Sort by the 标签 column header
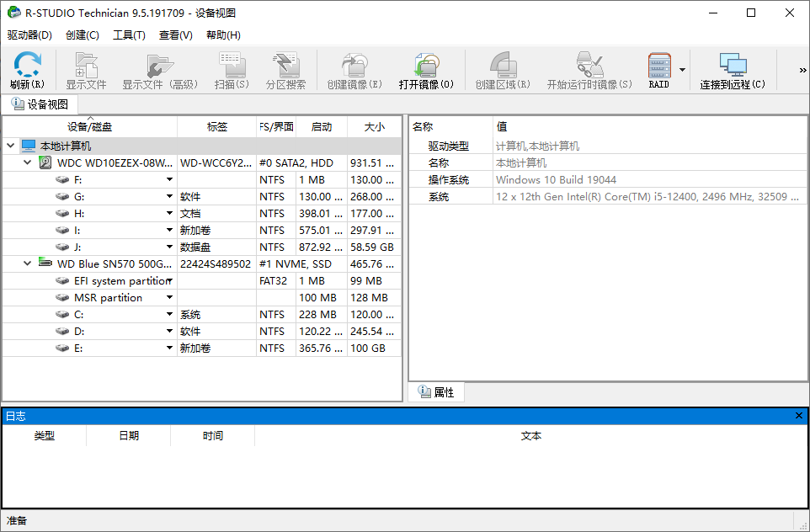This screenshot has width=810, height=532. (217, 127)
